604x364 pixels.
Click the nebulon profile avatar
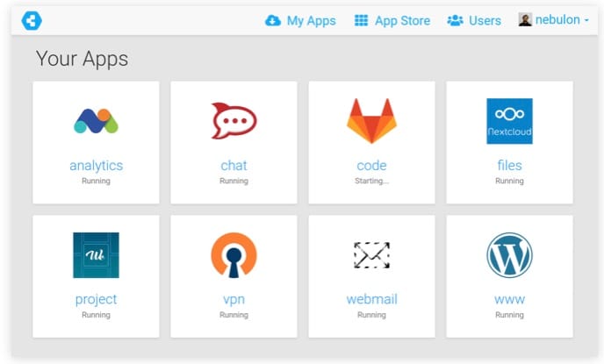click(525, 19)
